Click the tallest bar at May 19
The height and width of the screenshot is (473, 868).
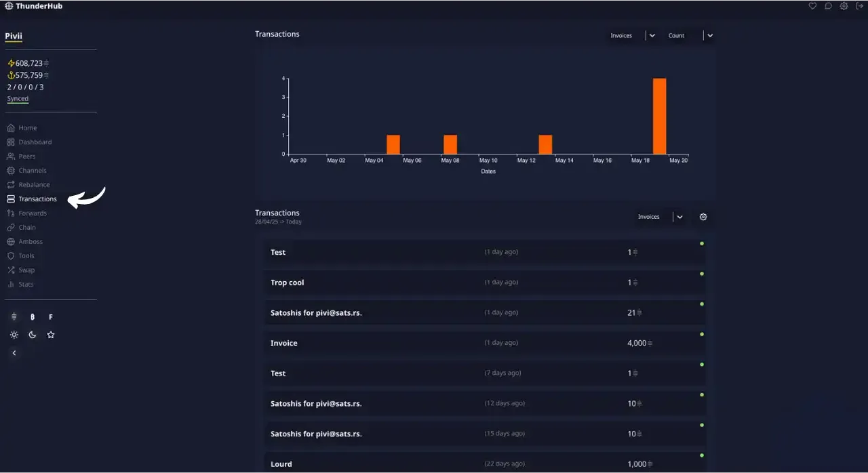coord(659,116)
